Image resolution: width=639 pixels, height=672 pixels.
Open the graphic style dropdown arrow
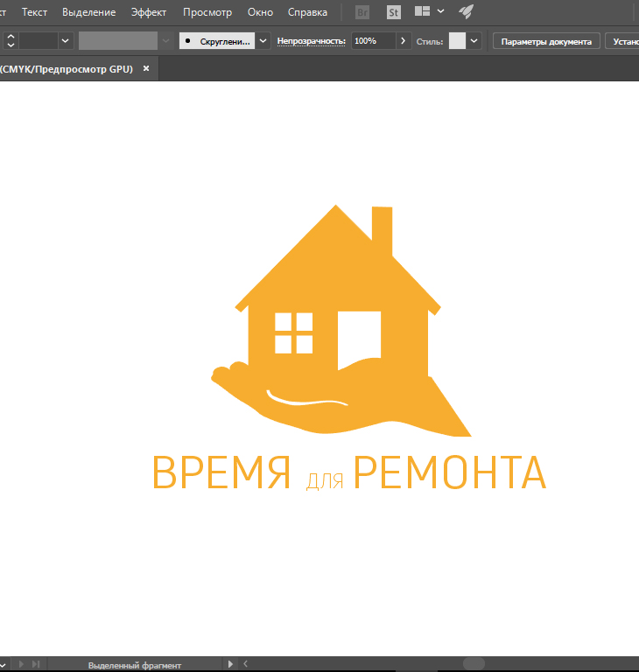pos(474,41)
